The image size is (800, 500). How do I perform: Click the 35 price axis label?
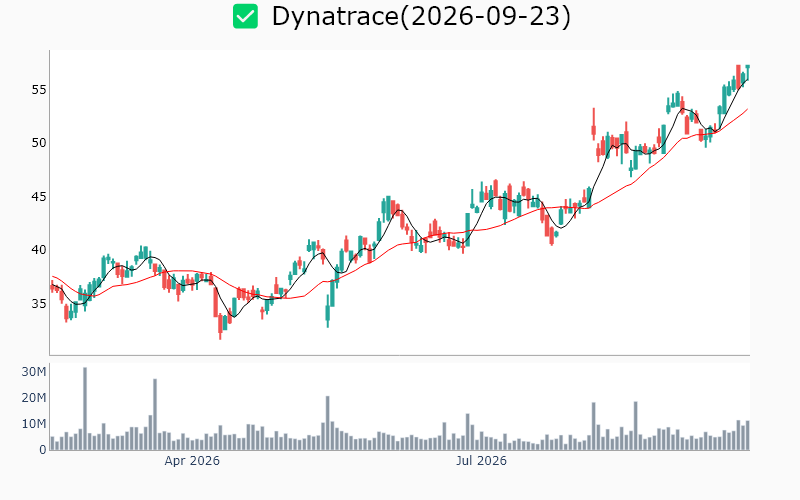click(x=39, y=304)
